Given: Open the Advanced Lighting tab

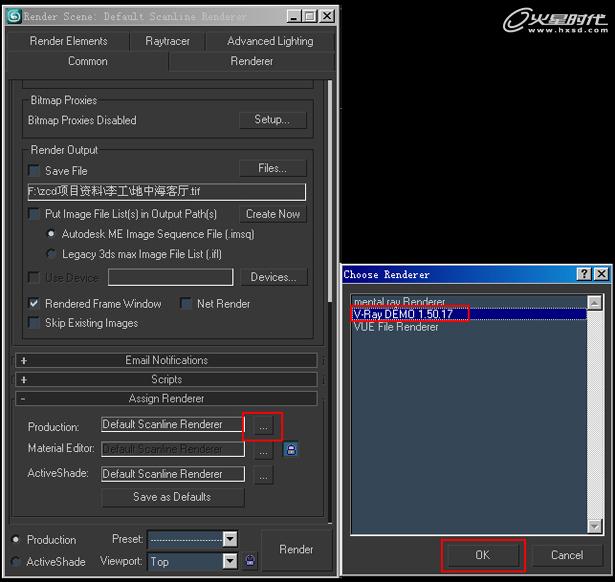Looking at the screenshot, I should tap(270, 41).
